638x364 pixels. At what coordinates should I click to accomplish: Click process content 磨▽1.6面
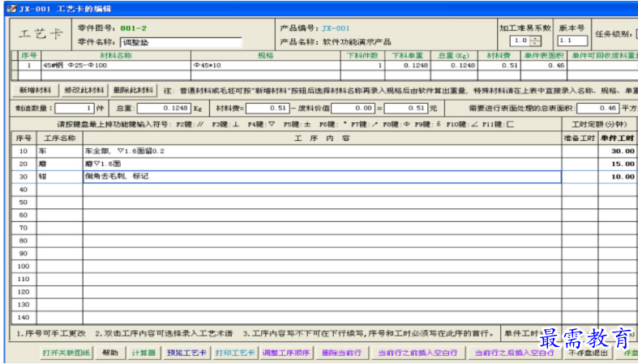(x=322, y=164)
